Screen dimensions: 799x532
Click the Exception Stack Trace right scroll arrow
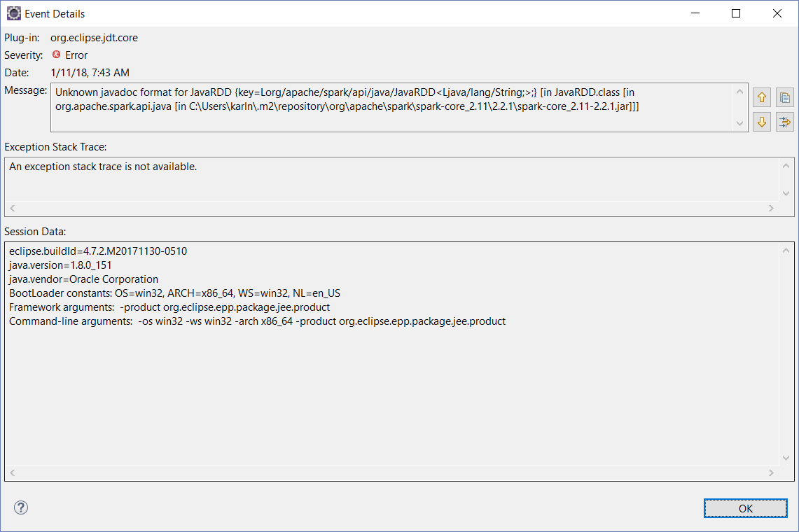(x=771, y=208)
